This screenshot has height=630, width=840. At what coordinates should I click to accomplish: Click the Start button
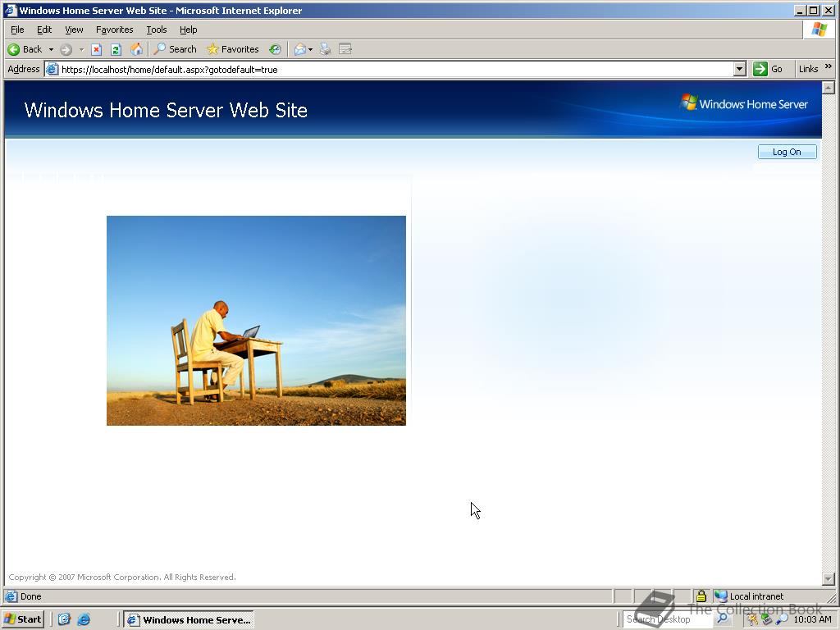[x=22, y=619]
